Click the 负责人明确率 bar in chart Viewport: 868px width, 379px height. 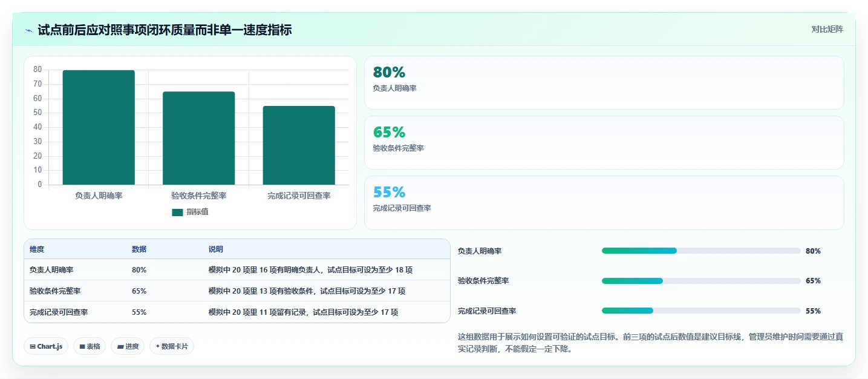pyautogui.click(x=99, y=127)
